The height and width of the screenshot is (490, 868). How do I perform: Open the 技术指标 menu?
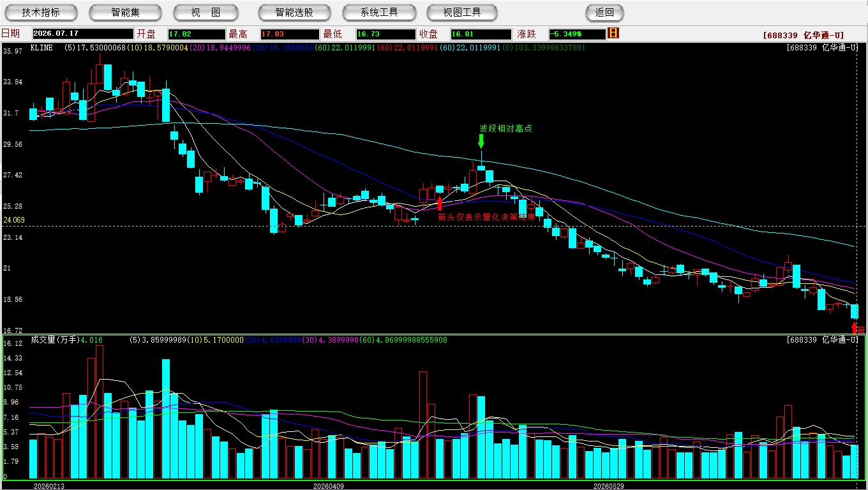[41, 12]
